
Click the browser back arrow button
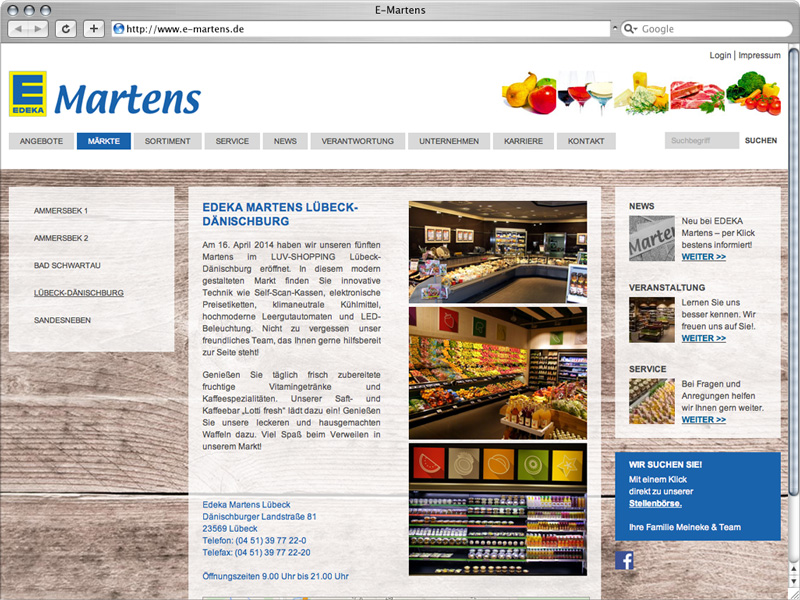pos(18,29)
